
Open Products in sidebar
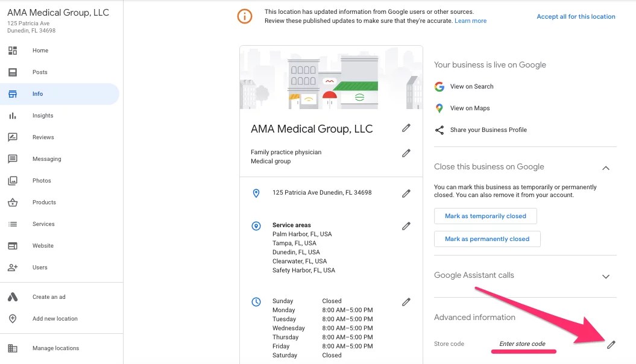coord(44,202)
